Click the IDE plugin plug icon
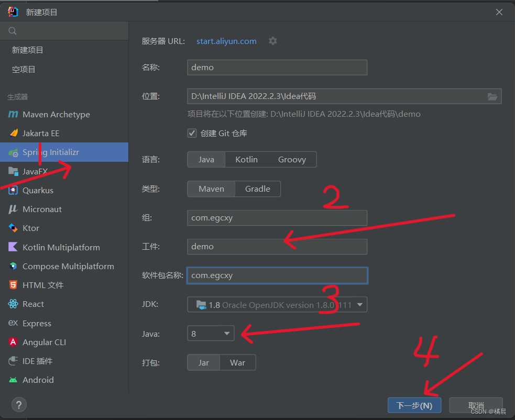The image size is (515, 420). point(13,361)
